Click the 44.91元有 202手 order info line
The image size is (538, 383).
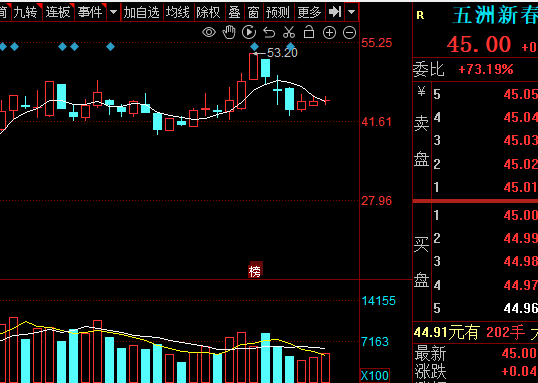[x=476, y=332]
